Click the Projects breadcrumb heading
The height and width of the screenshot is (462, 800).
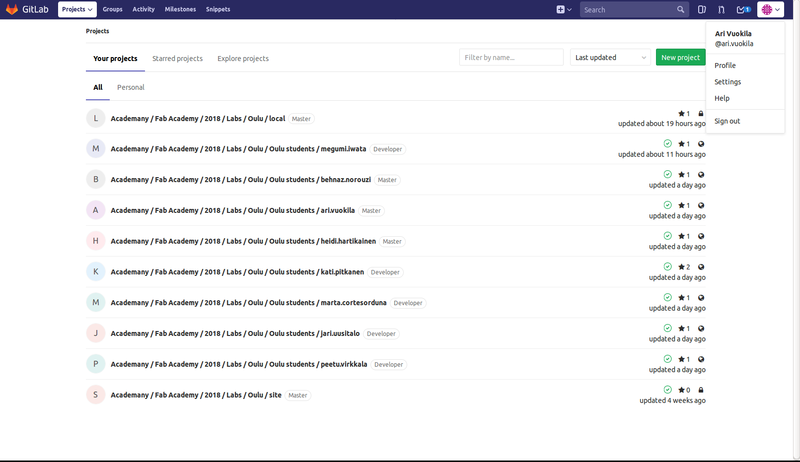97,31
